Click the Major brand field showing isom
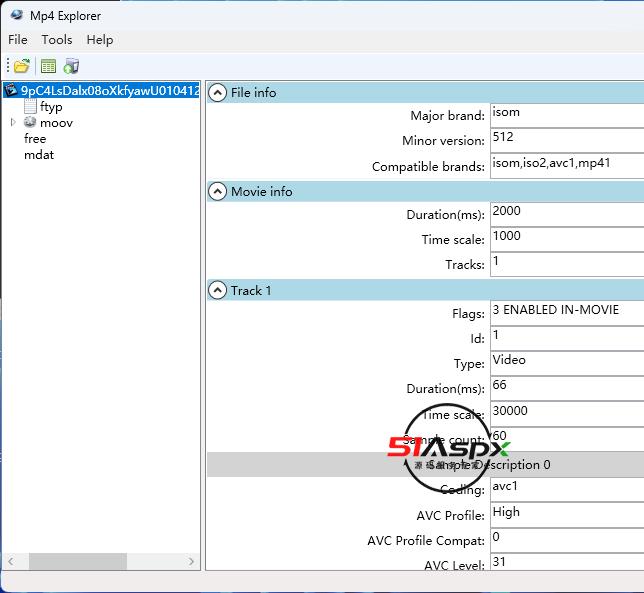This screenshot has width=644, height=593. (566, 114)
